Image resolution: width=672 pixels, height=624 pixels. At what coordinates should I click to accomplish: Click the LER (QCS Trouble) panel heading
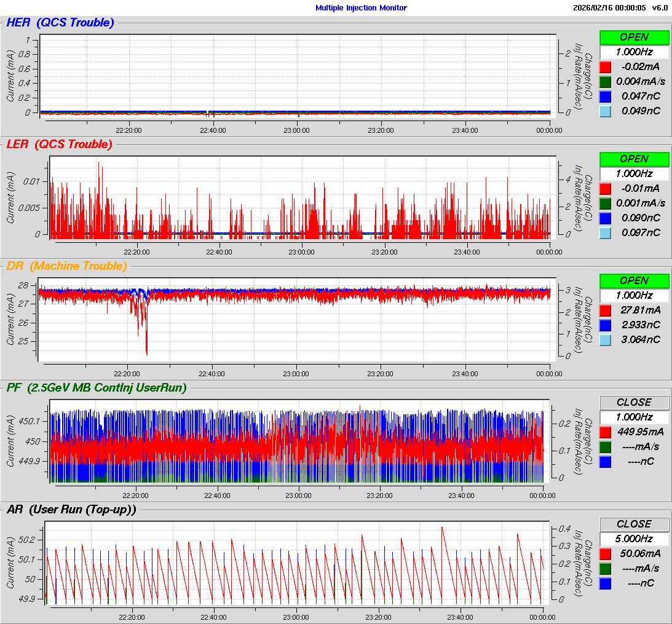click(x=60, y=144)
